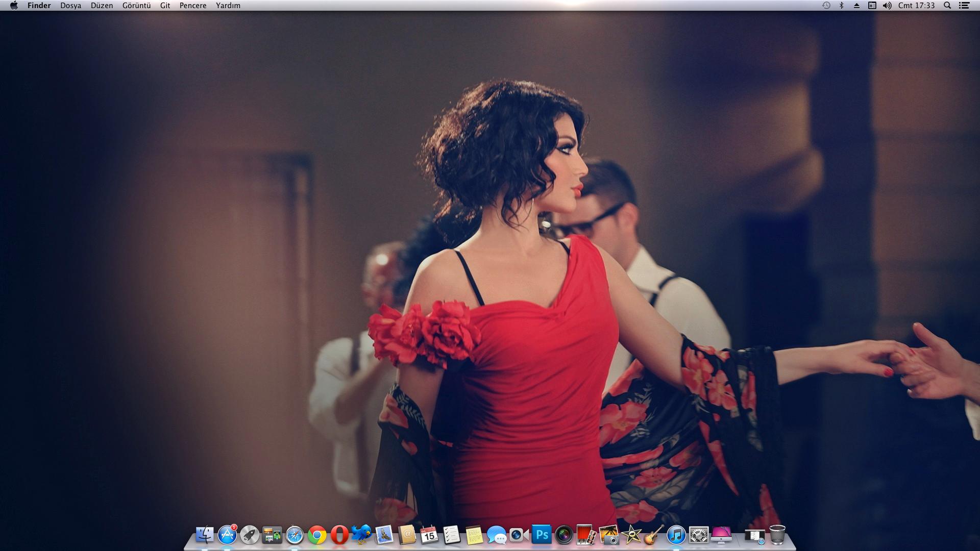
Task: Open Photoshop from the dock
Action: click(x=542, y=535)
